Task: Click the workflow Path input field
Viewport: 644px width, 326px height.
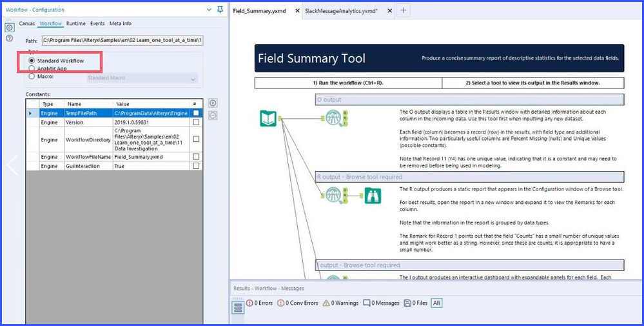Action: (122, 41)
